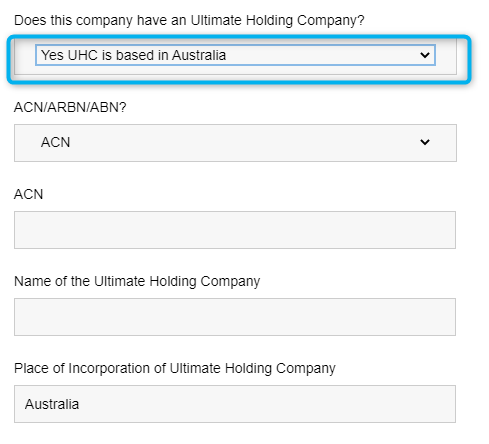Image resolution: width=489 pixels, height=444 pixels.
Task: Click the chevron beside 'Yes UHC is based in Australia'
Action: click(x=425, y=55)
